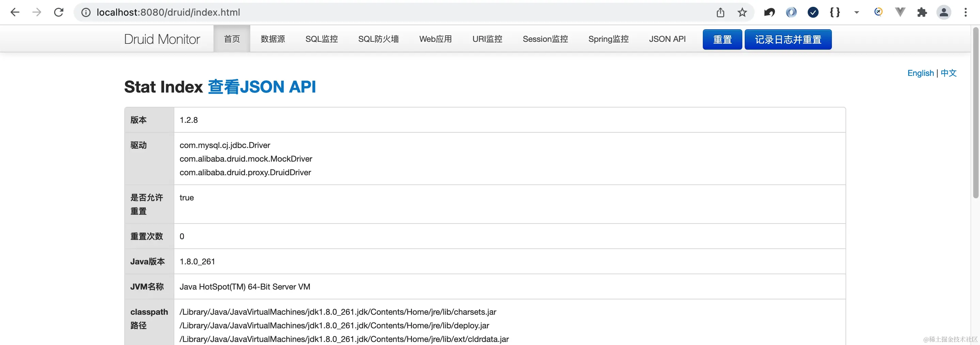Select the com.mysql.cj.jdbc.Driver text

[x=225, y=145]
